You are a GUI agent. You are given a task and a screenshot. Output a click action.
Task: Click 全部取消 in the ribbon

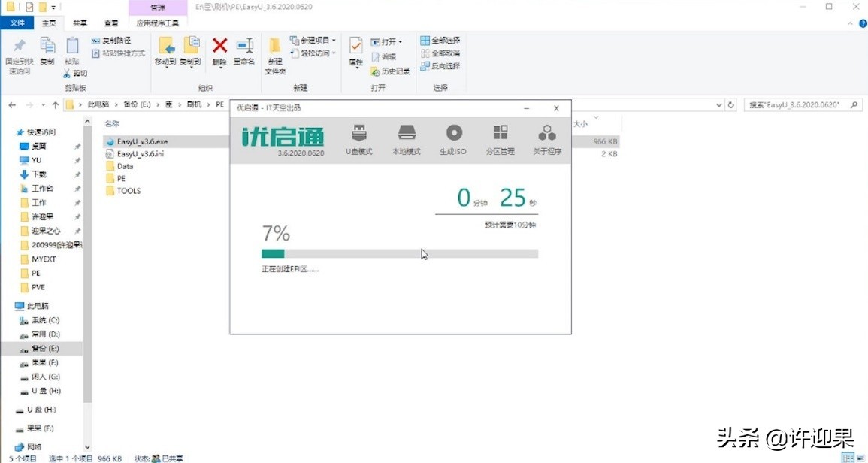pos(440,53)
